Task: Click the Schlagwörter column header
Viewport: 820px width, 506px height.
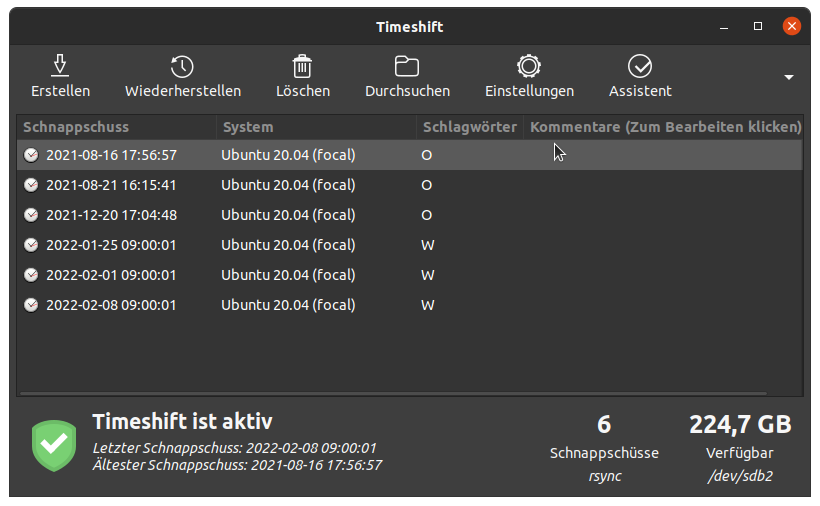Action: coord(469,127)
